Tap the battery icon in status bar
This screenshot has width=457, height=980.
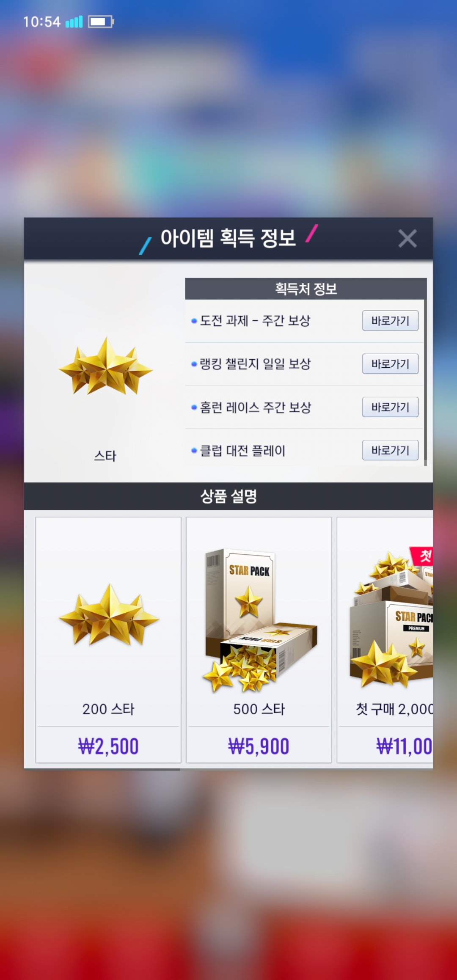pos(101,22)
